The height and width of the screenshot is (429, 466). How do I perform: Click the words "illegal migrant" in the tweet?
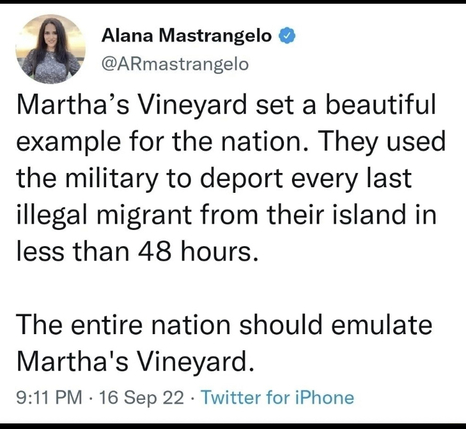click(x=104, y=216)
